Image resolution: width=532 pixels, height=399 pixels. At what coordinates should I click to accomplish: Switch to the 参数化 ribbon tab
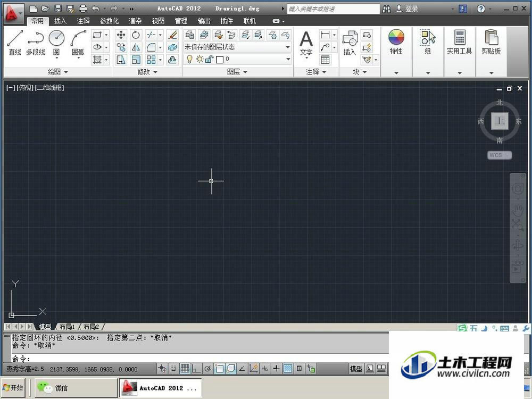[109, 21]
